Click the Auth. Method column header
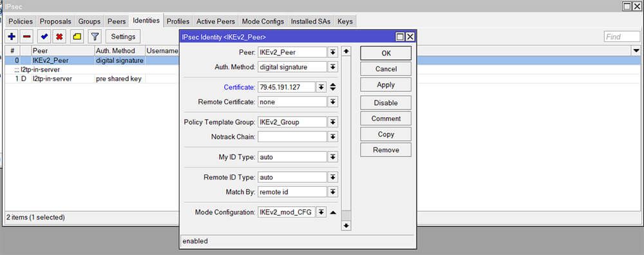Viewport: 644px width, 255px height. pyautogui.click(x=120, y=51)
